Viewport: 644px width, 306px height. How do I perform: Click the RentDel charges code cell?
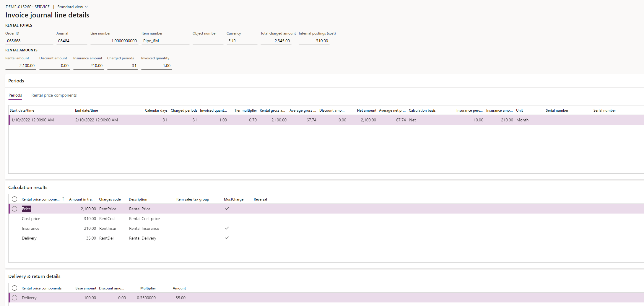click(106, 238)
